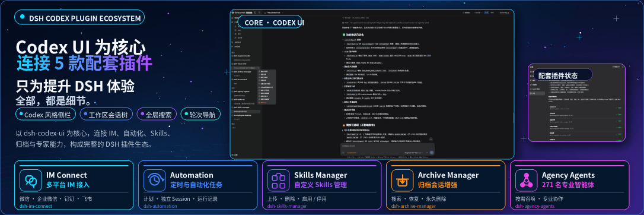Click the 自定义 Skills 管理 subtitle
Viewport: 644px width, 215px height.
pos(321,185)
